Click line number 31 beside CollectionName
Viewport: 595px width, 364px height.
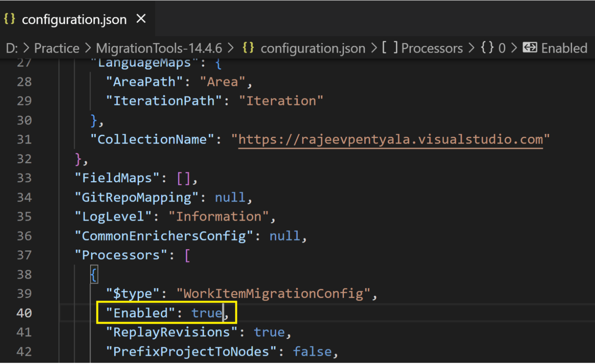point(24,139)
